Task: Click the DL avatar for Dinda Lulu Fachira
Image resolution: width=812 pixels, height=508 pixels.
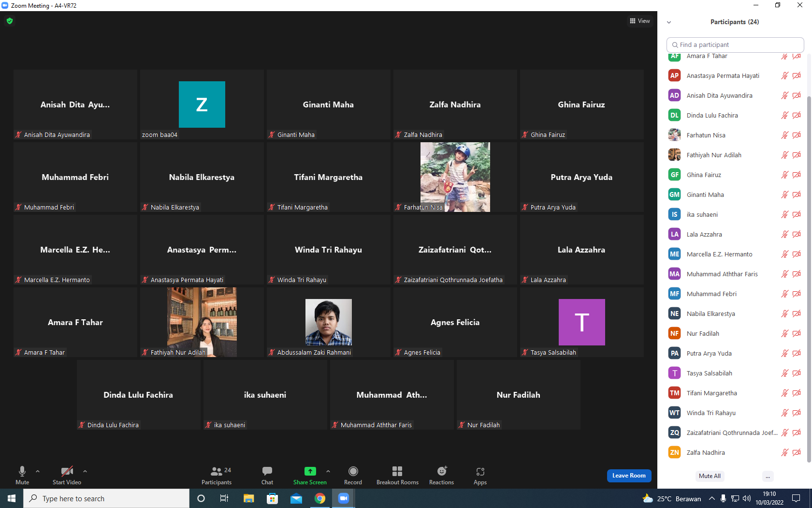Action: click(x=675, y=115)
